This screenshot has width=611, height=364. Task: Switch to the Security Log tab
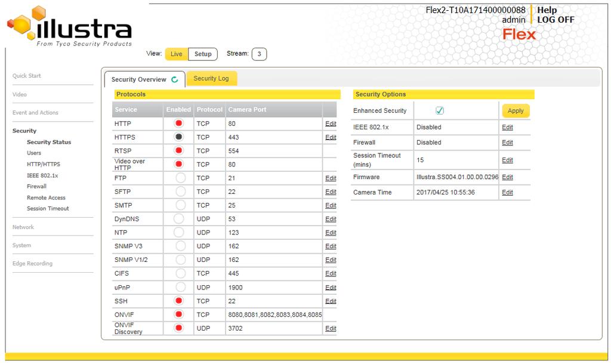pos(211,78)
